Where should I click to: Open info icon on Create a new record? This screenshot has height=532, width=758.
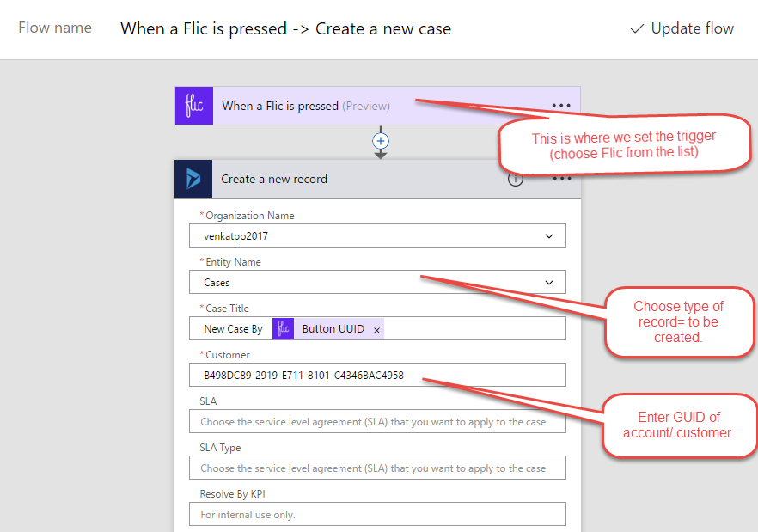[516, 180]
